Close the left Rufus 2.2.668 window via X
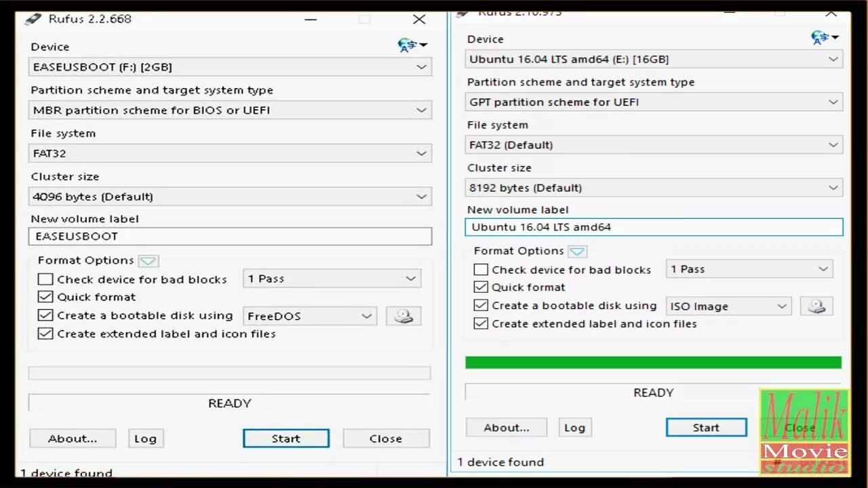 click(x=420, y=20)
